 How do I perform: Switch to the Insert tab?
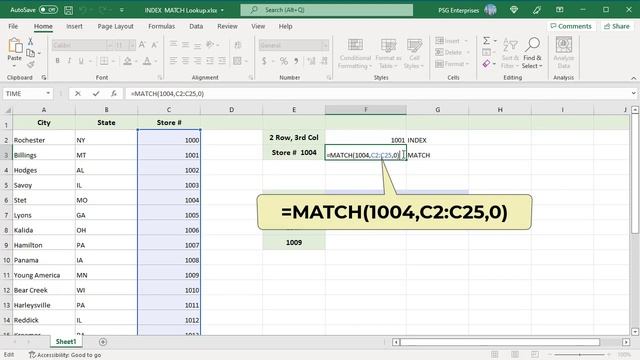click(74, 26)
